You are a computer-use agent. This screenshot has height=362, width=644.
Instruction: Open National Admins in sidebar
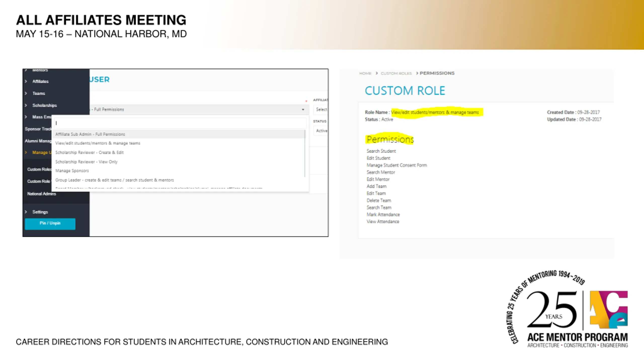(42, 194)
